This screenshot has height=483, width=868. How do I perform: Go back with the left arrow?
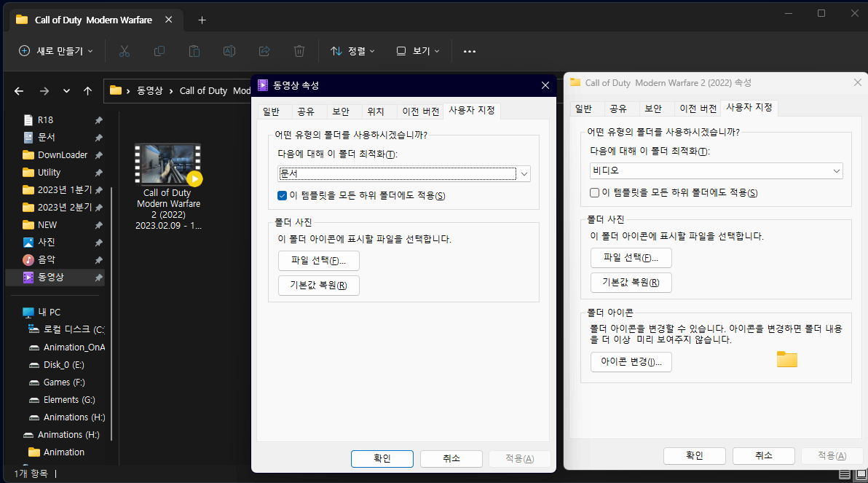[x=19, y=91]
